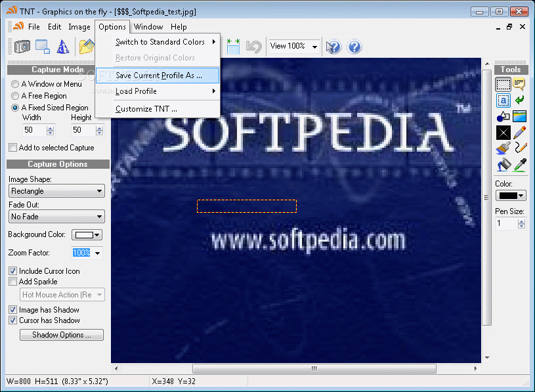Select the shapes tool with circle and triangle
This screenshot has width=535, height=392.
[503, 116]
